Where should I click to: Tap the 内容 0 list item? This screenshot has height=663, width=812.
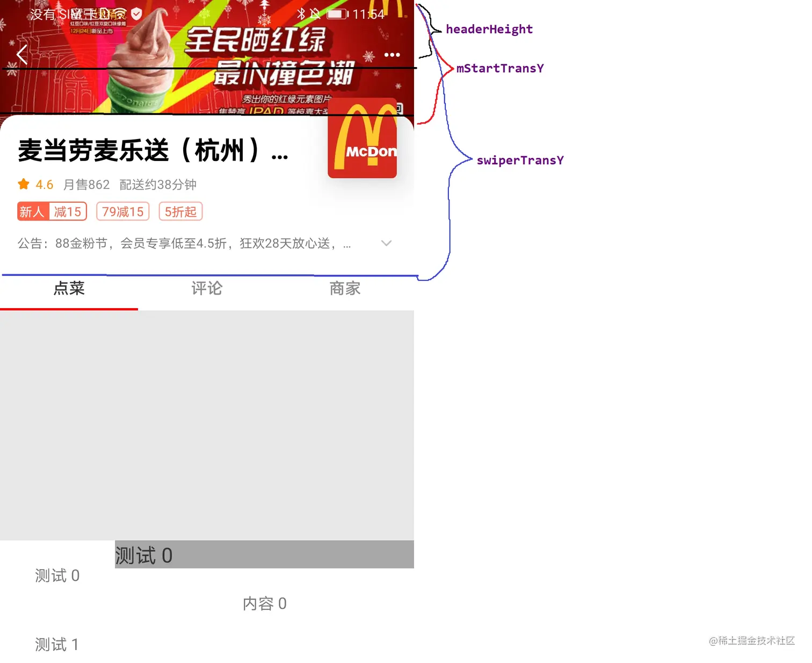coord(264,603)
